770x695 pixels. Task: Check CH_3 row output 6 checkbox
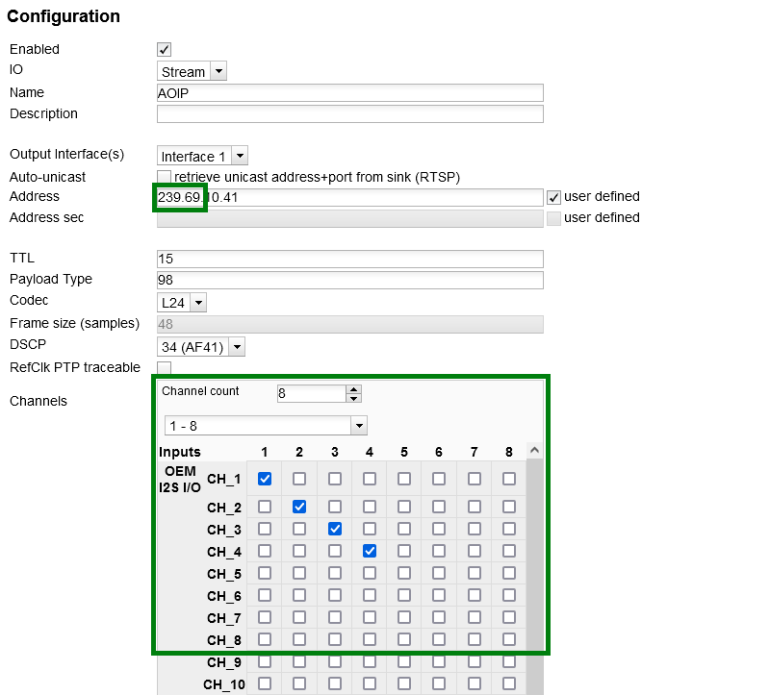439,528
